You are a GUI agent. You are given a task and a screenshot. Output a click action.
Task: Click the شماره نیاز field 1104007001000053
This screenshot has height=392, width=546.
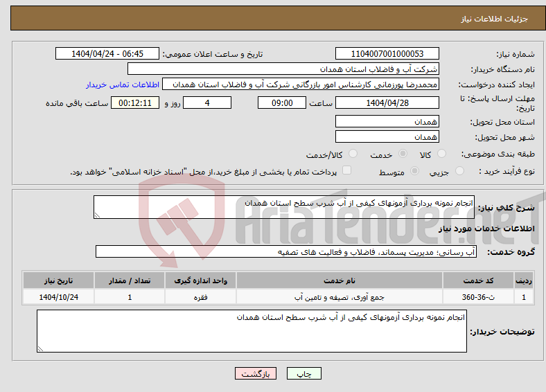387,53
